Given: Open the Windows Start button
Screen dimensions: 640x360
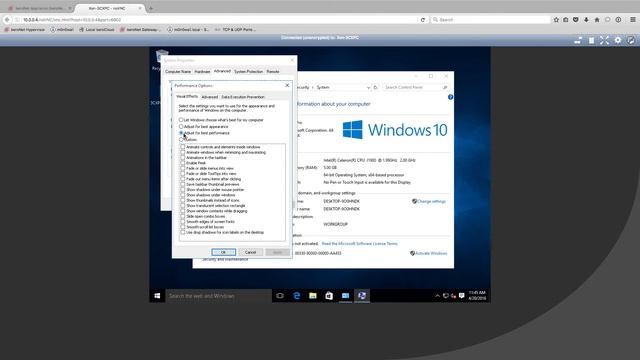Looking at the screenshot, I should tap(157, 296).
